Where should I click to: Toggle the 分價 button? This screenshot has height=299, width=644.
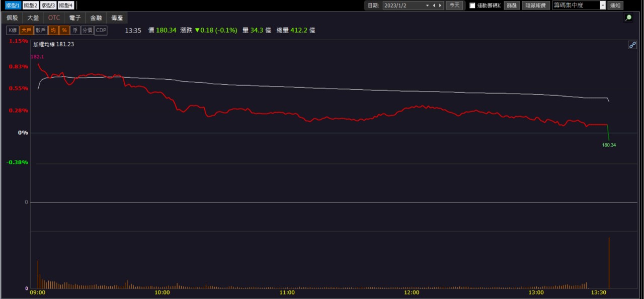coord(87,30)
